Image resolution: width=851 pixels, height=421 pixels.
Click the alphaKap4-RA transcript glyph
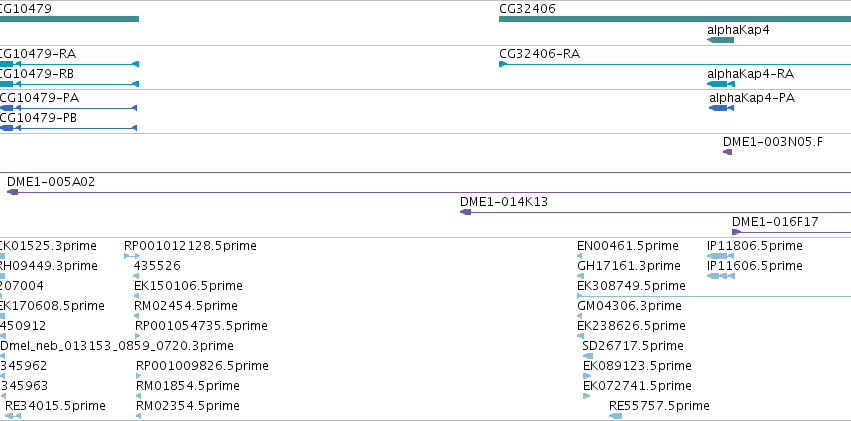[x=721, y=84]
